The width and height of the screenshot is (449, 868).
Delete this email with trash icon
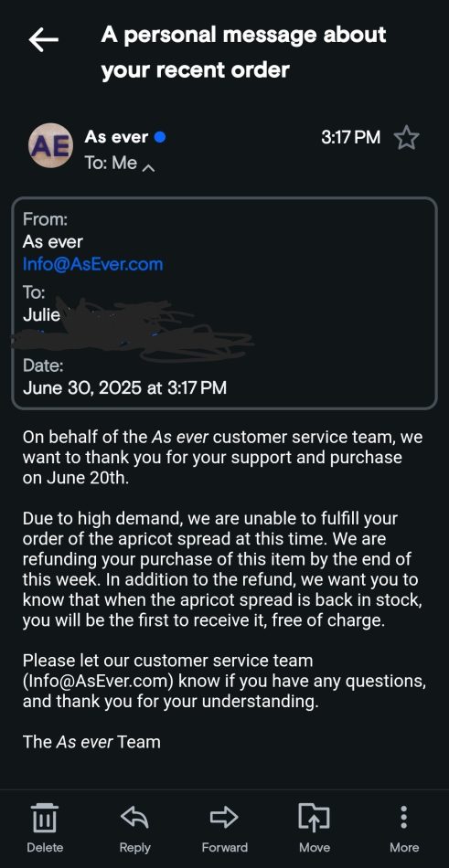pyautogui.click(x=45, y=817)
